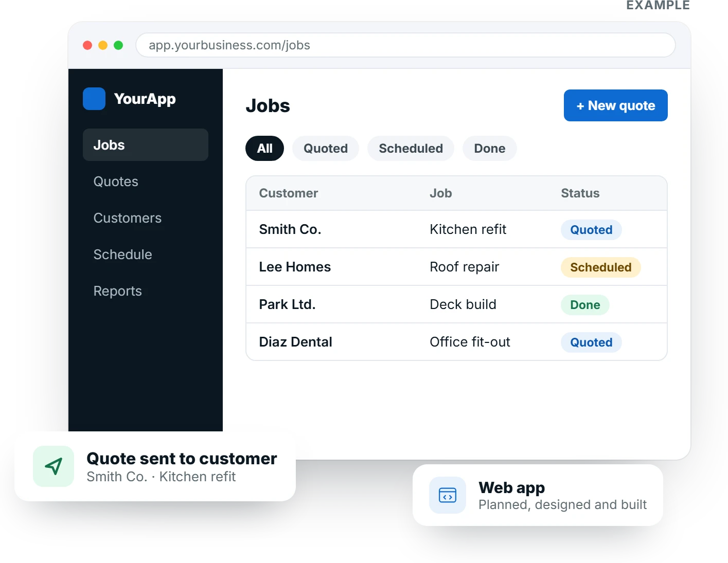Click the Kitchen refit job cell
The height and width of the screenshot is (563, 728).
[x=468, y=229]
